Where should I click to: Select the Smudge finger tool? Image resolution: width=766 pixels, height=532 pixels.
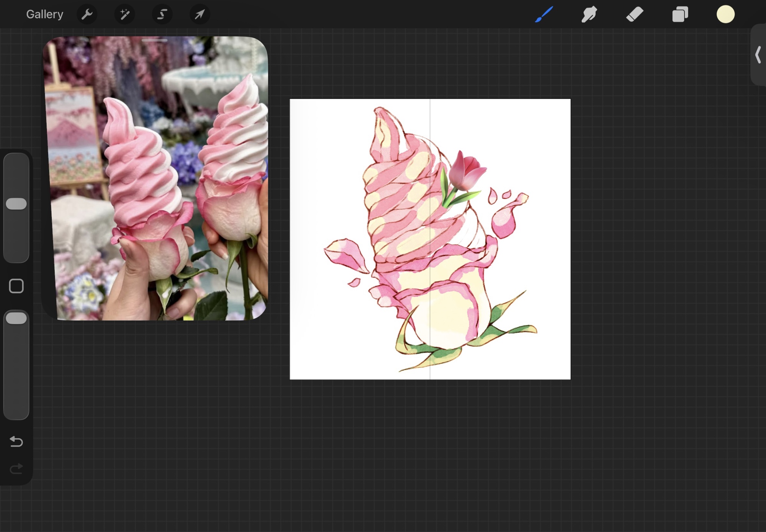(x=589, y=15)
